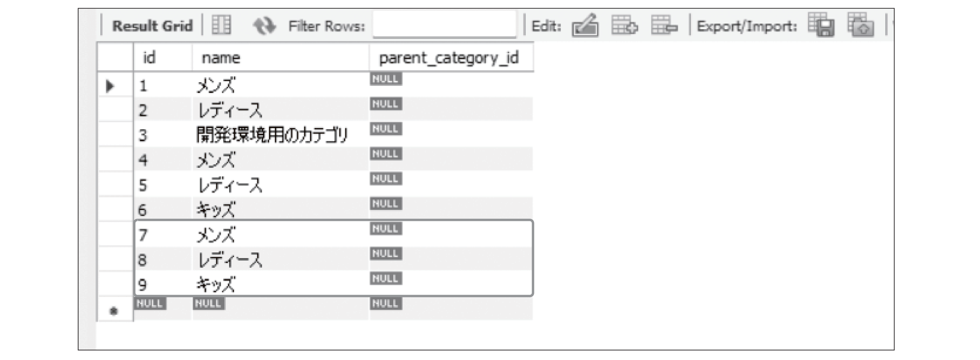Click the new-row NULL parent_category_id cell
Viewport: 980px width, 360px height.
pos(451,308)
